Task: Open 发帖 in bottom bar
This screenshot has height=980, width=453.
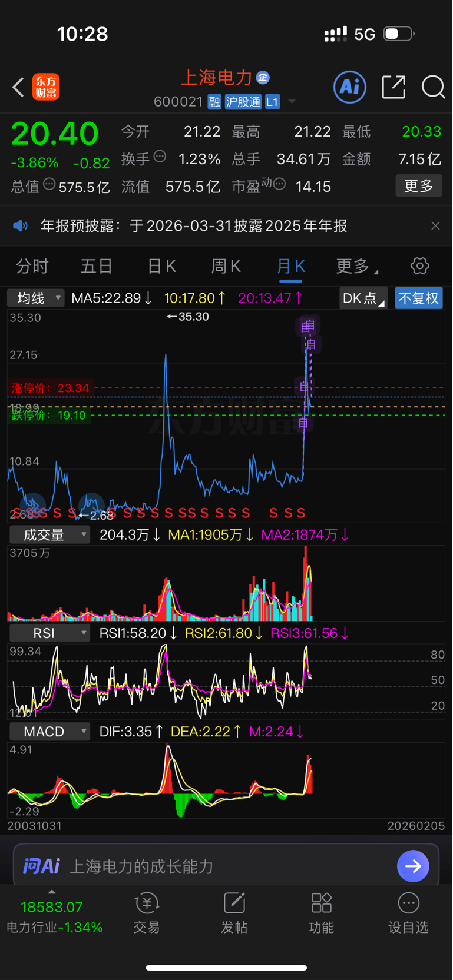Action: [234, 913]
